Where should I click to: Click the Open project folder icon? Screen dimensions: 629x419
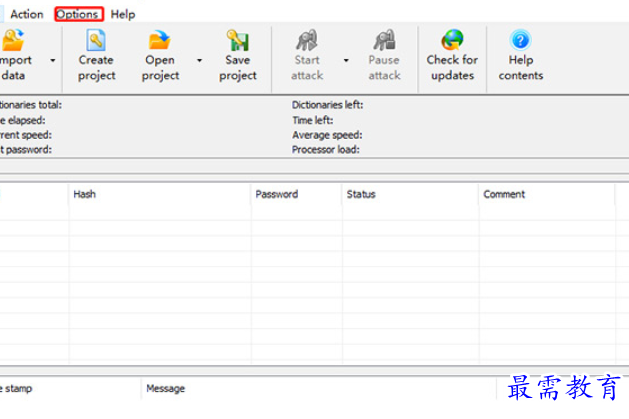pyautogui.click(x=160, y=40)
